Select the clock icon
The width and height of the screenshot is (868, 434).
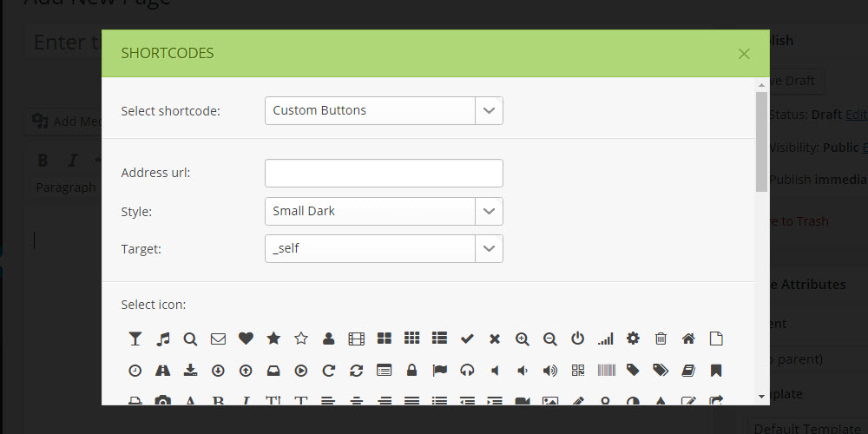[135, 371]
